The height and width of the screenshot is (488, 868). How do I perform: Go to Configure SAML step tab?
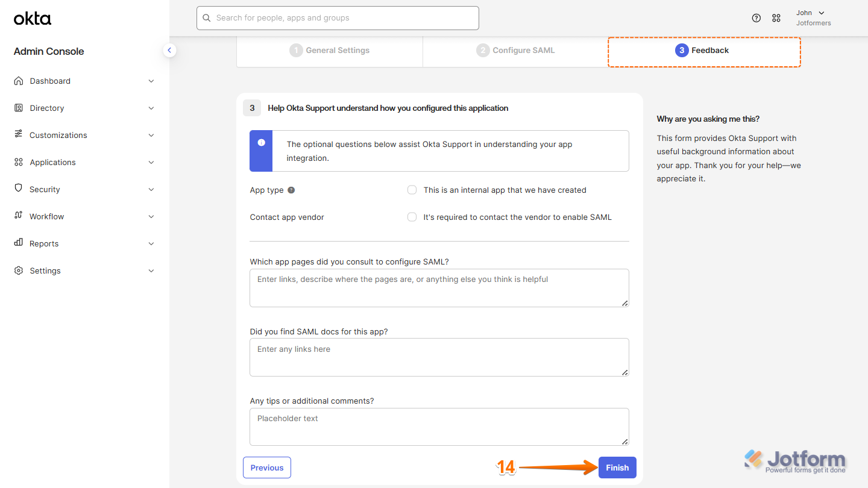(515, 51)
